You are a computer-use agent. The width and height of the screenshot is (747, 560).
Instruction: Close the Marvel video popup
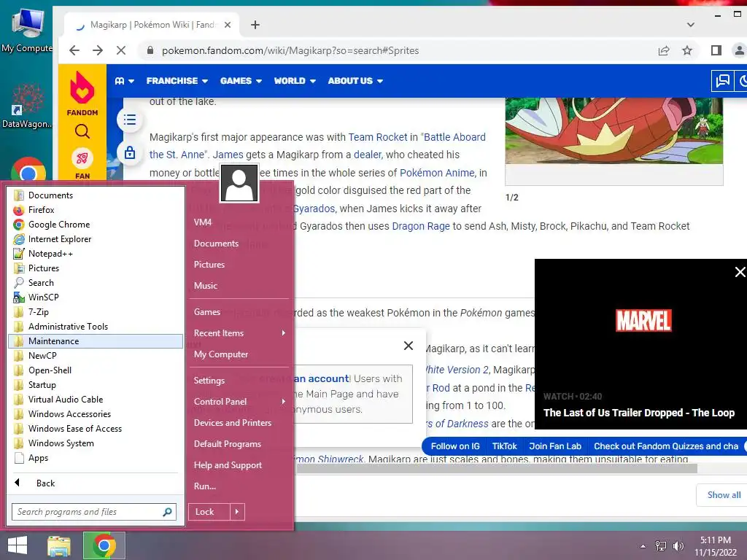tap(740, 272)
